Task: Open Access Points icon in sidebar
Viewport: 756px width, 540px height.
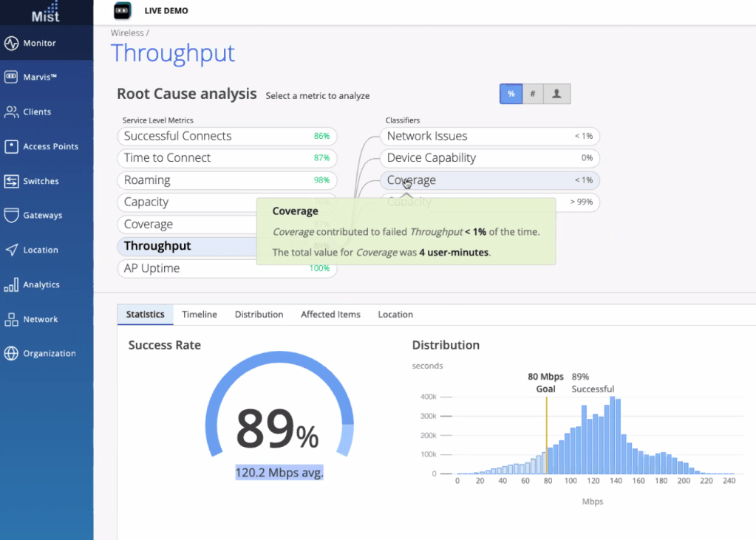Action: click(11, 146)
